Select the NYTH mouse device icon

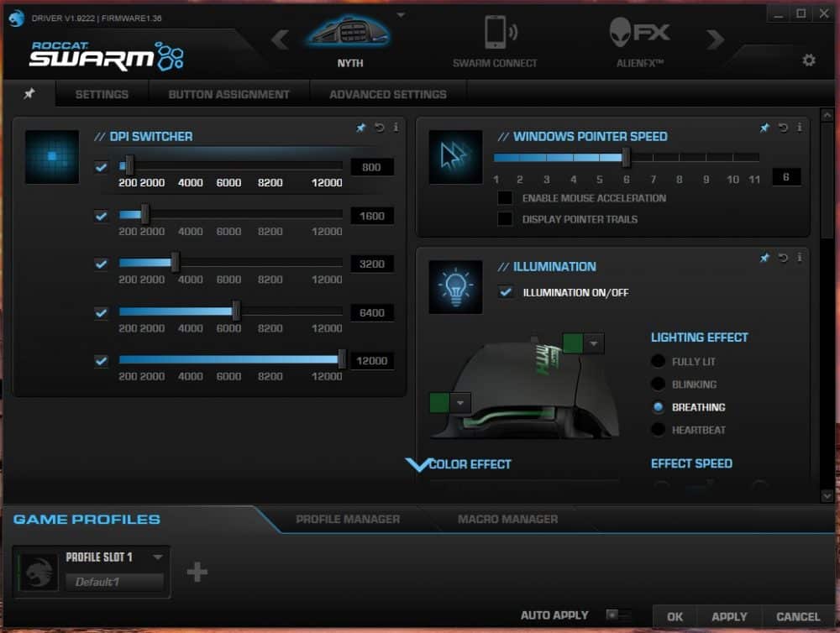(x=349, y=32)
